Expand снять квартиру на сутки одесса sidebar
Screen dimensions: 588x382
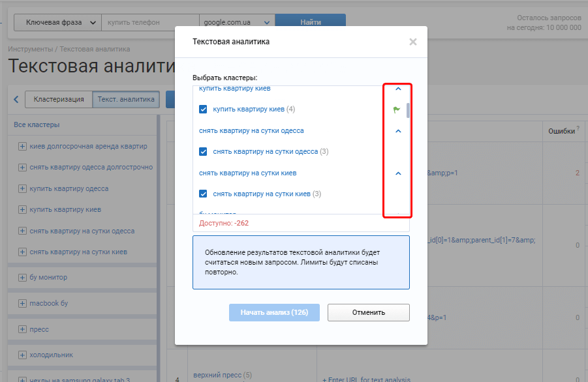[x=22, y=231]
